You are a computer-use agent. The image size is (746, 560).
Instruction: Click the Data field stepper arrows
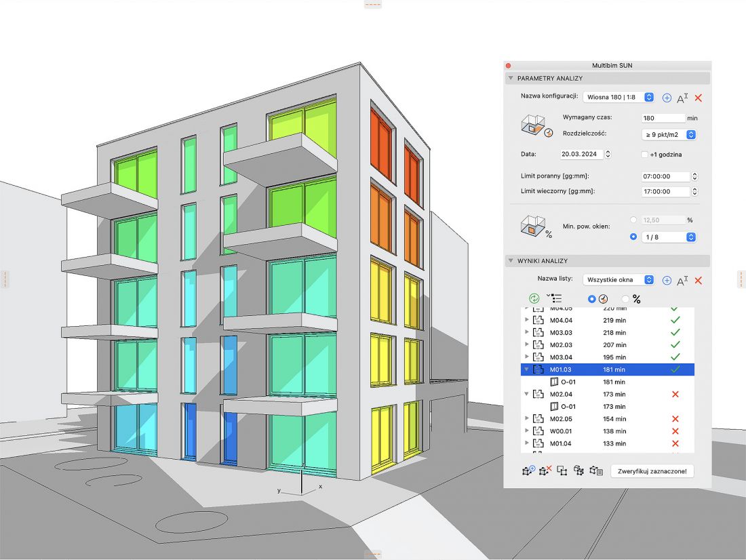[608, 154]
